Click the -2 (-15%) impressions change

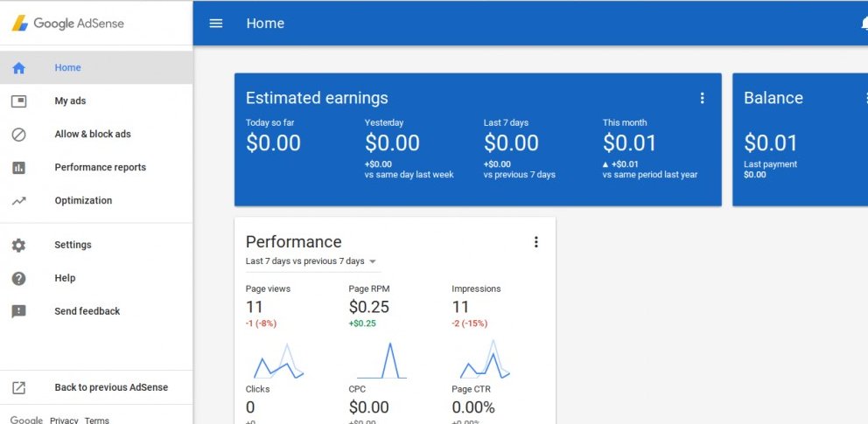point(469,323)
